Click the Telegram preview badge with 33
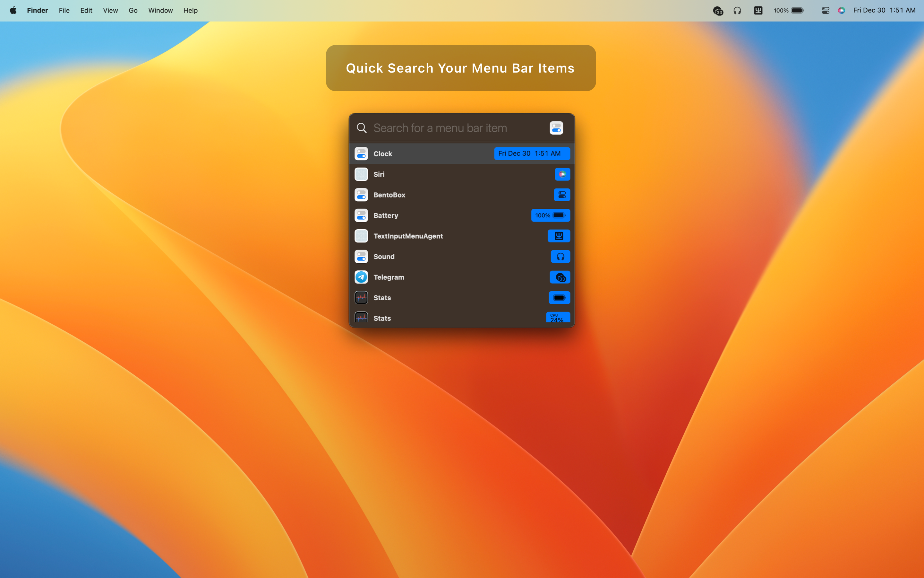 560,277
